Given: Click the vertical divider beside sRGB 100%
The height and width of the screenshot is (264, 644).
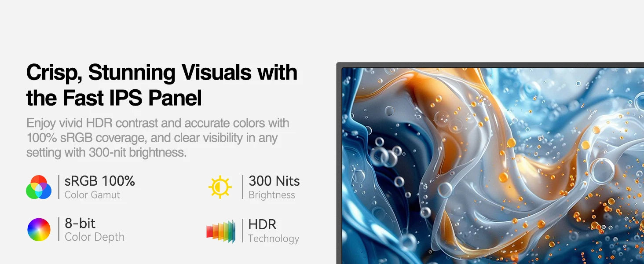Looking at the screenshot, I should point(59,187).
